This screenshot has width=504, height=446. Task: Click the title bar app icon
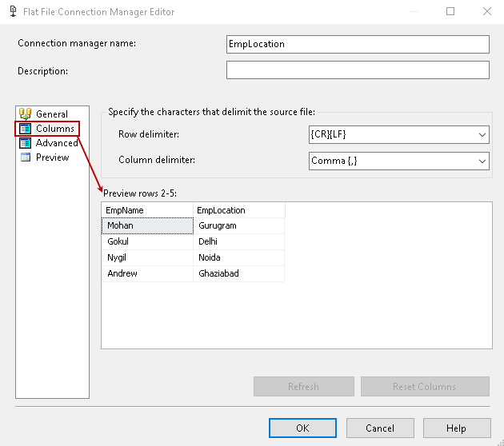tap(12, 12)
